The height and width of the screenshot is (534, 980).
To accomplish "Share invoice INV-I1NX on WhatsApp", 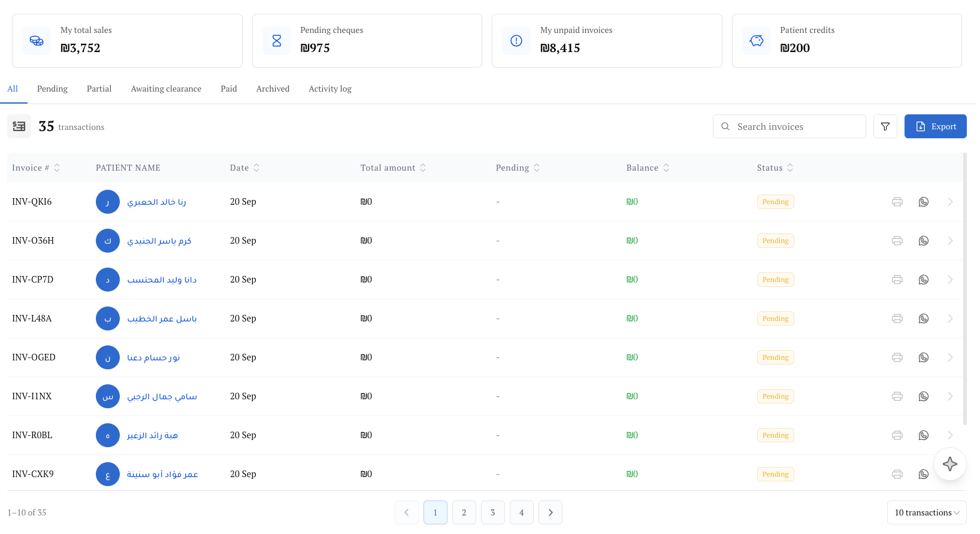I will pyautogui.click(x=923, y=396).
